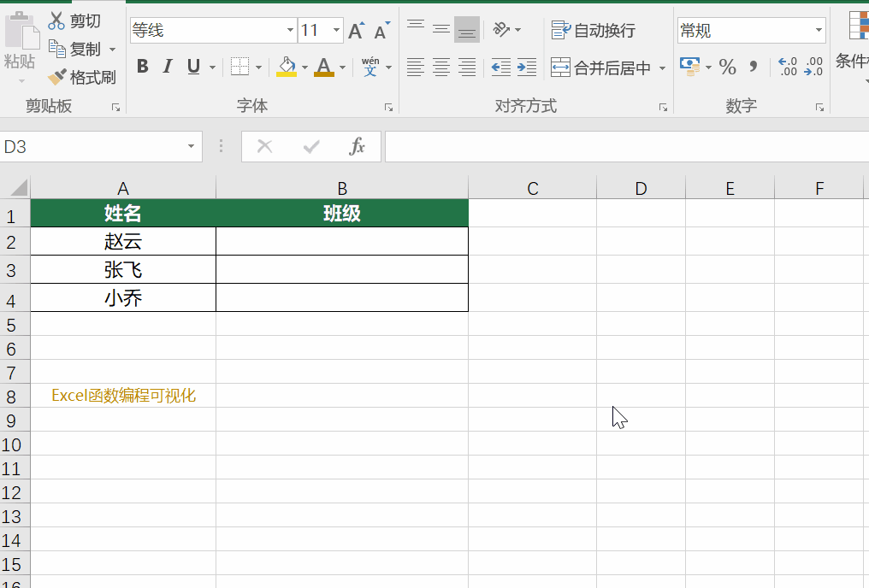Click the Paste (粘贴) clipboard icon
Screen dimensions: 869x588
tap(21, 30)
